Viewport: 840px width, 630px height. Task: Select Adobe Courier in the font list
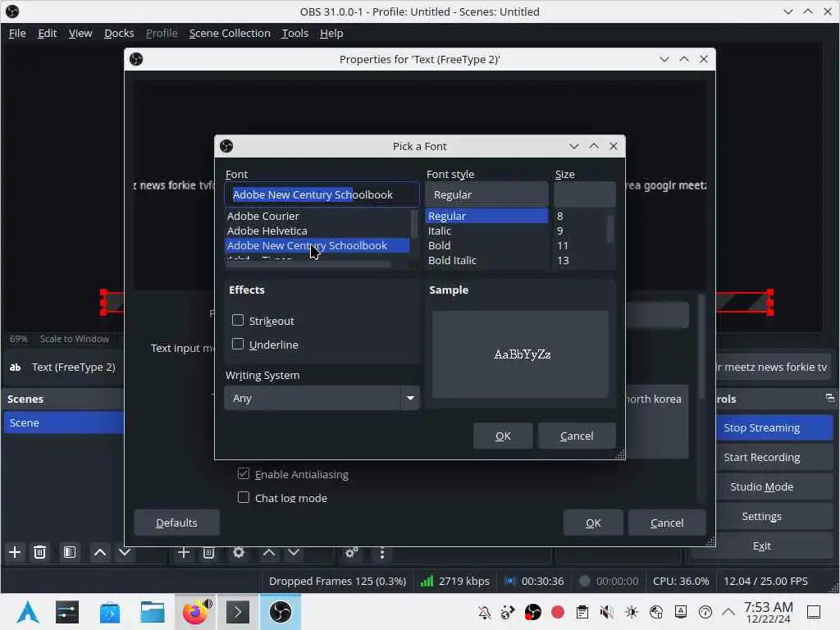click(x=317, y=216)
